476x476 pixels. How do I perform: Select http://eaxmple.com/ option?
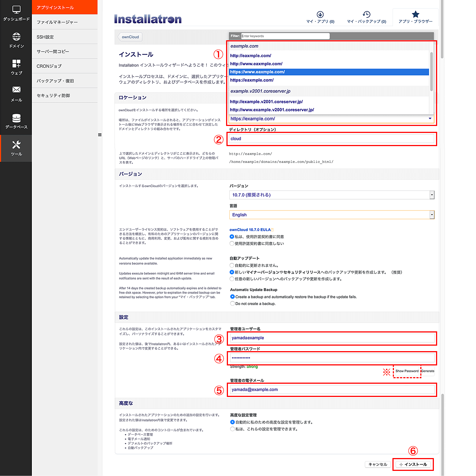point(329,56)
